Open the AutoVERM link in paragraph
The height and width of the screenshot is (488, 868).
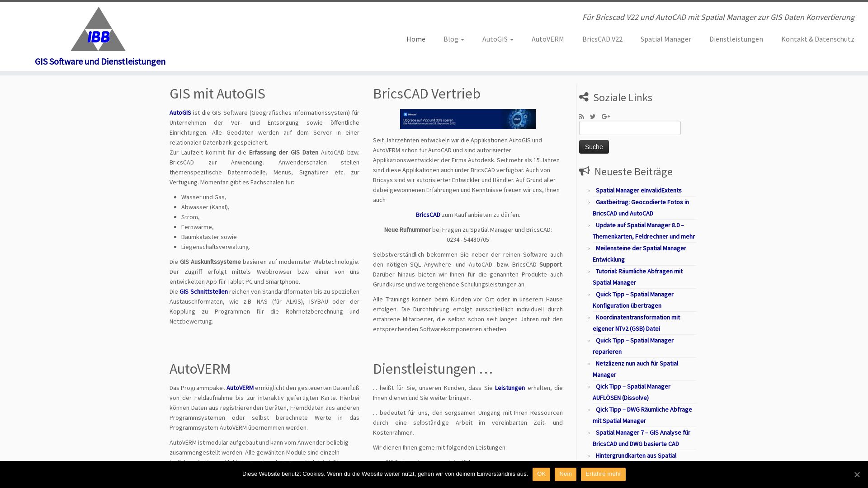(x=240, y=388)
